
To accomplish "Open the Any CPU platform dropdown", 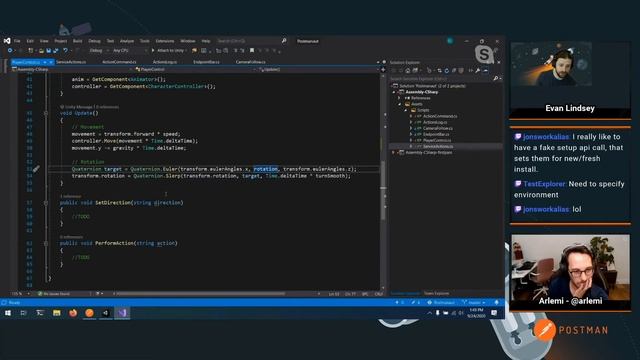I will click(130, 51).
